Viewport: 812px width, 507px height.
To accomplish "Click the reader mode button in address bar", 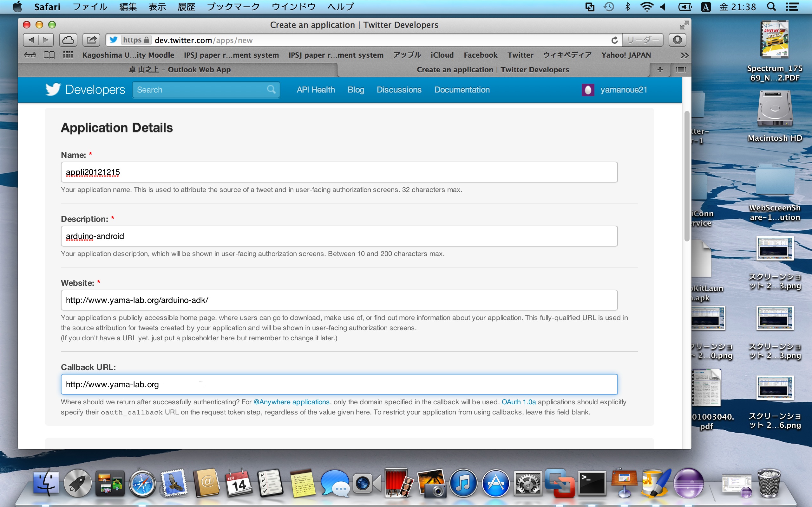I will (x=643, y=40).
